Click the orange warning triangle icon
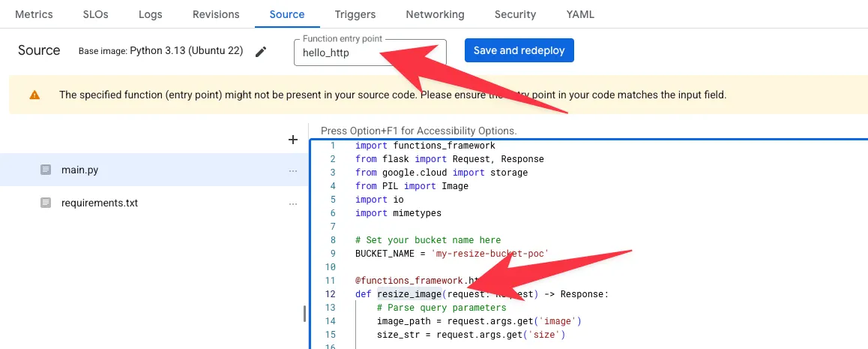 pos(34,95)
